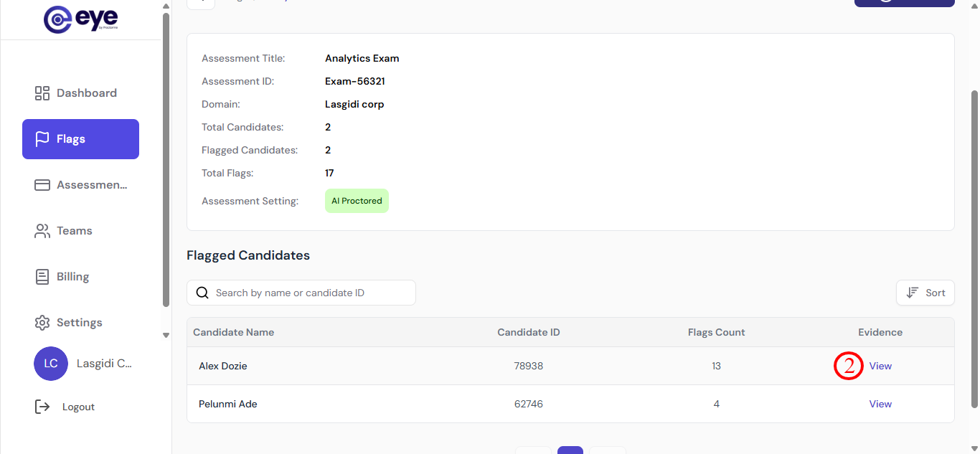Screen dimensions: 980x454
Task: View evidence for Pelunmi Ade
Action: click(880, 404)
